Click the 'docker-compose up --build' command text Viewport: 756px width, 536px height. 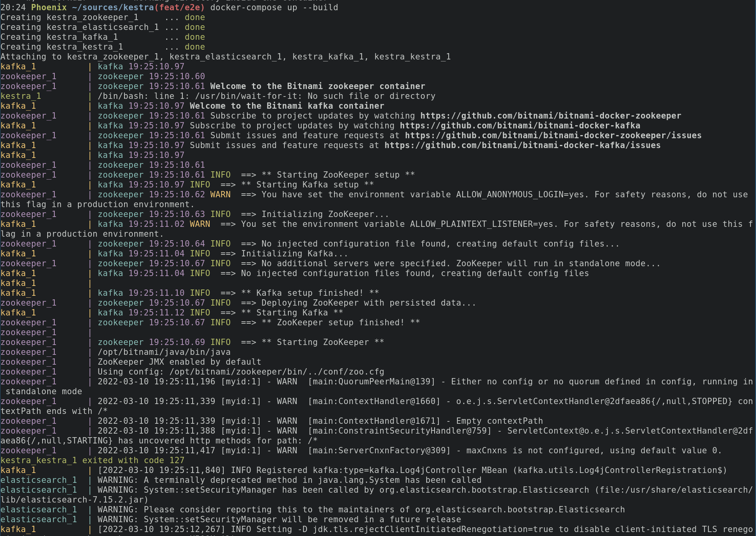point(274,7)
